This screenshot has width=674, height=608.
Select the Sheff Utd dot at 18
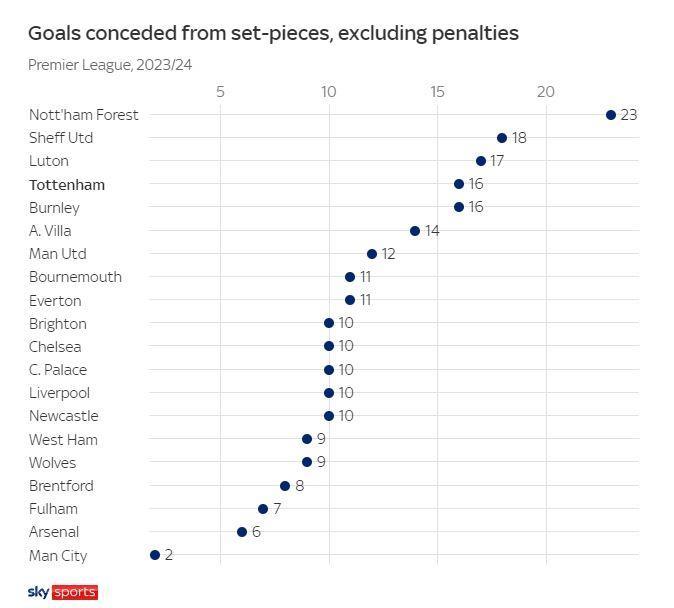(502, 138)
